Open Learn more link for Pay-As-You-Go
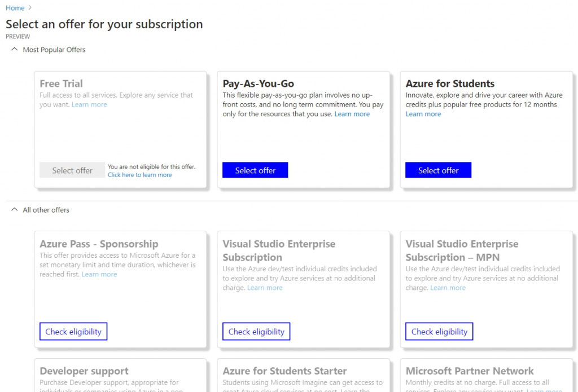This screenshot has height=392, width=578. (x=352, y=114)
